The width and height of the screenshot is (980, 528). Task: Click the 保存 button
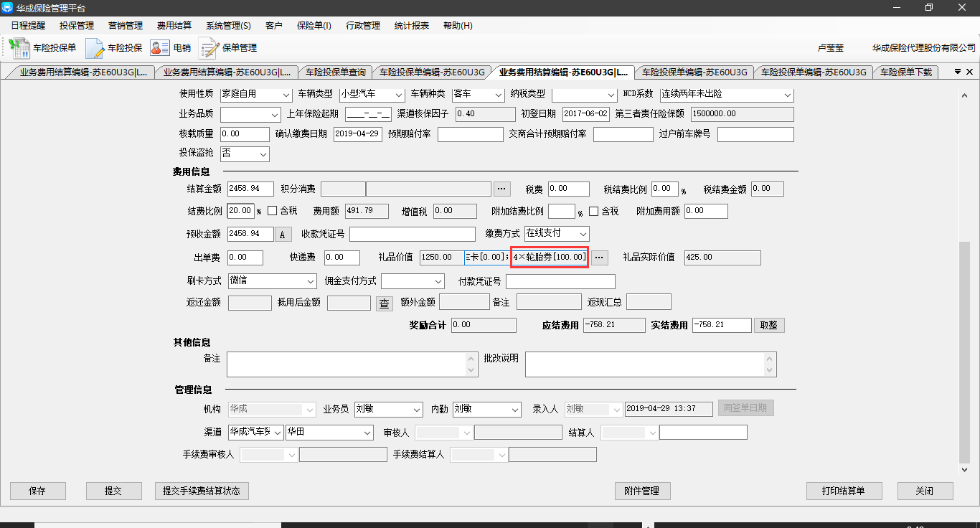pyautogui.click(x=37, y=491)
